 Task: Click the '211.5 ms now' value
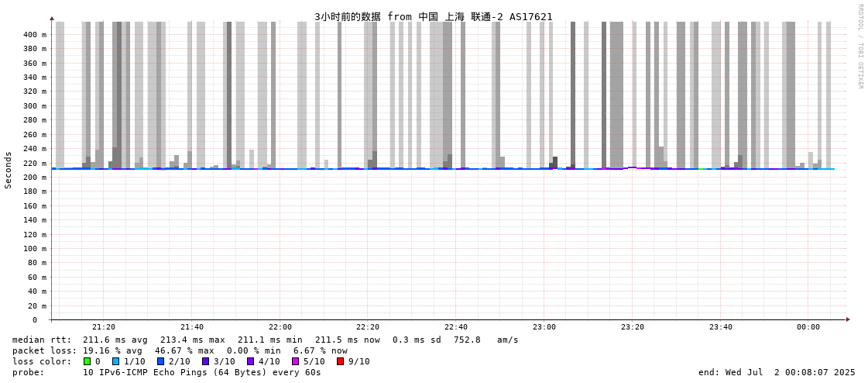pos(348,340)
